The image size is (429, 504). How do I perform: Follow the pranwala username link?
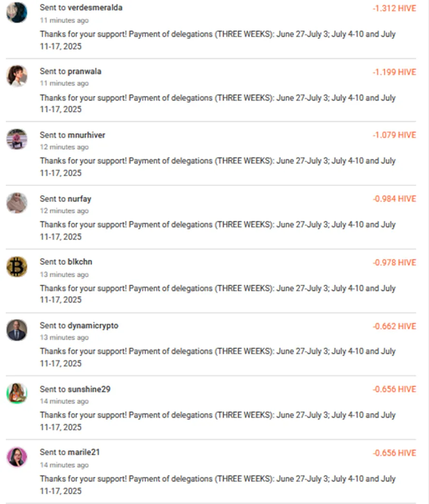tap(84, 71)
